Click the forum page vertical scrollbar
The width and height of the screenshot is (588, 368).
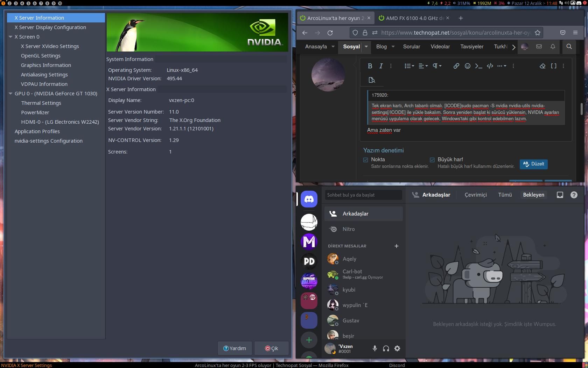[581, 109]
